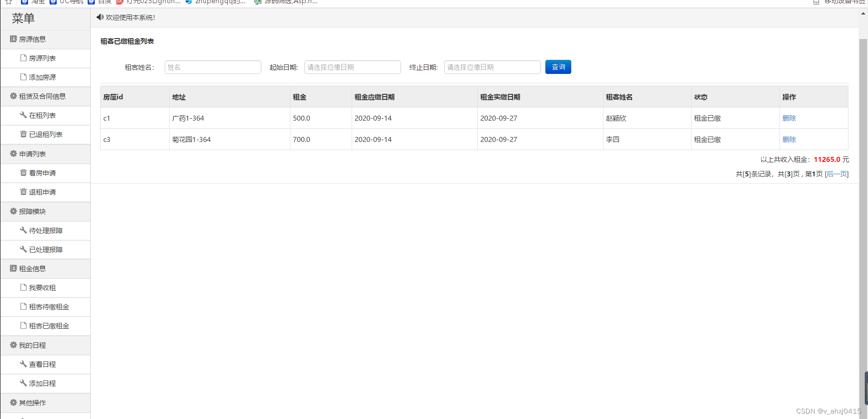Click the trash icon beside 退租申请
Image resolution: width=868 pixels, height=419 pixels.
click(x=23, y=192)
